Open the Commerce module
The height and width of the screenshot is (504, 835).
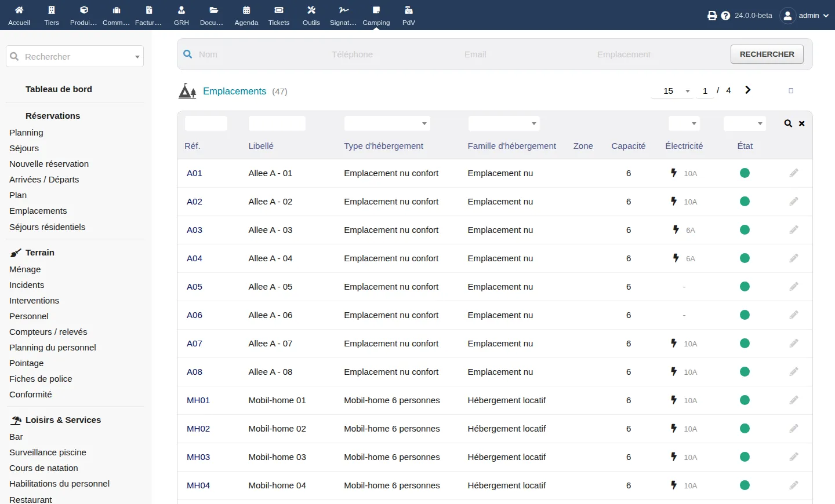116,16
